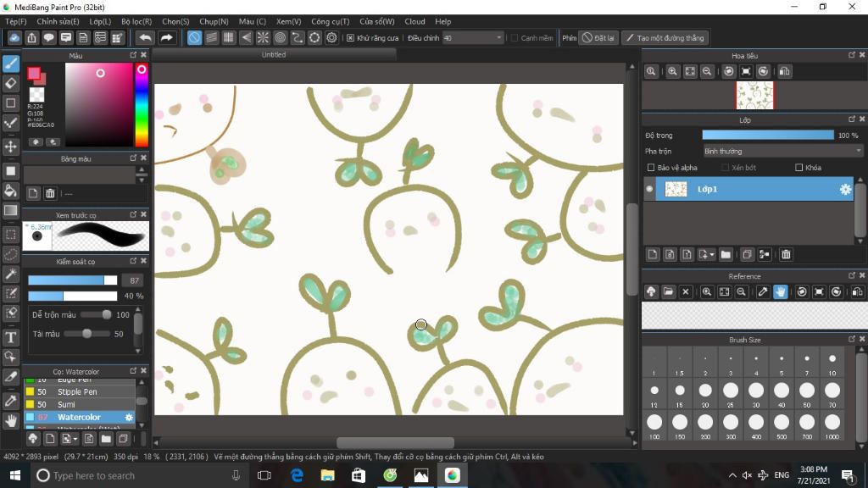
Task: Switch to the Untitled canvas tab
Action: pos(274,55)
